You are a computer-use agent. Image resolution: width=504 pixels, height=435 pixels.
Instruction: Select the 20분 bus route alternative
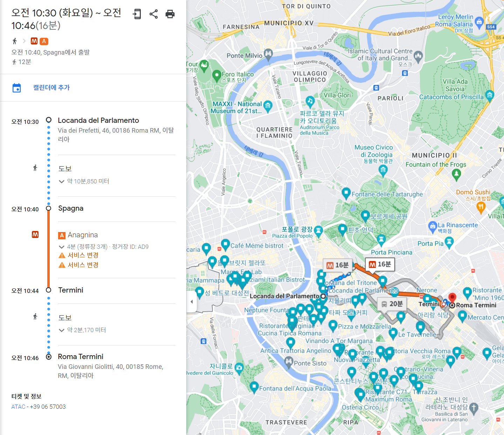(x=392, y=304)
